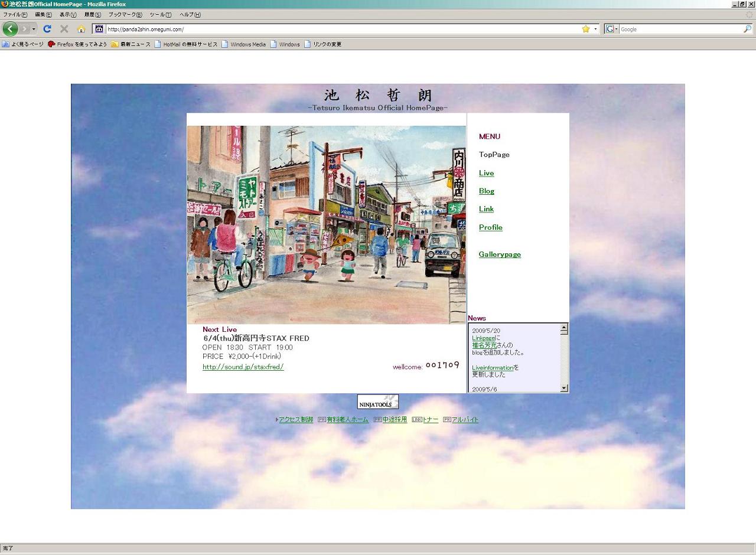Open the 編集(E) menu
The height and width of the screenshot is (555, 756).
point(43,15)
